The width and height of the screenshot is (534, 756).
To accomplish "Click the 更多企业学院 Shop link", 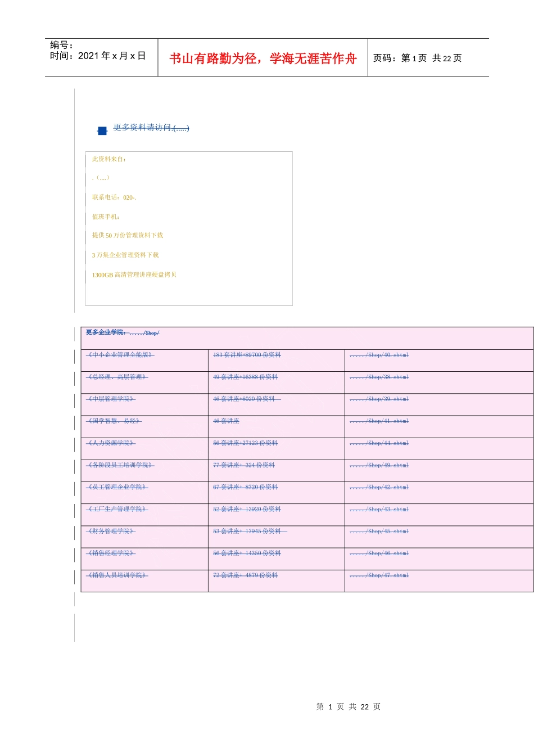I will point(123,332).
